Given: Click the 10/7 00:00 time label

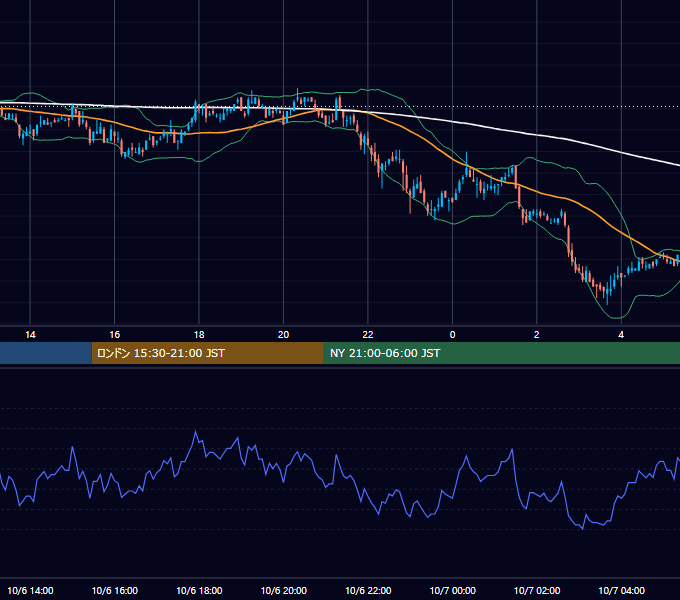Looking at the screenshot, I should [452, 590].
